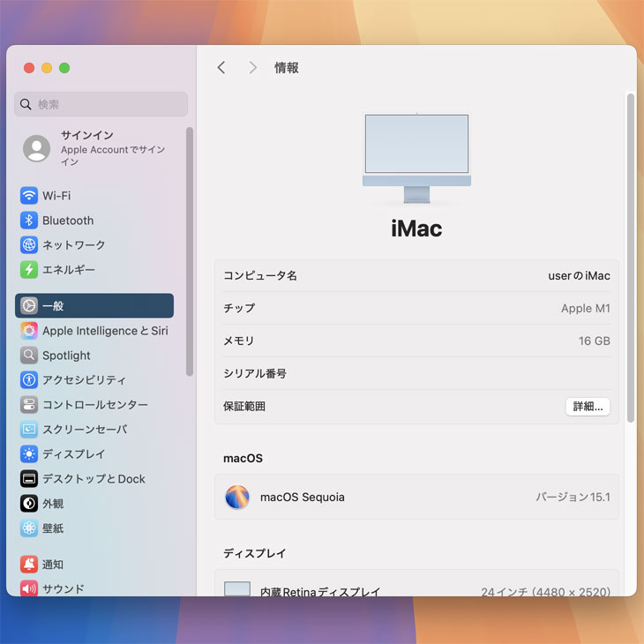The width and height of the screenshot is (644, 644).
Task: Click the sidebar vertical scrollbar
Action: point(190,251)
